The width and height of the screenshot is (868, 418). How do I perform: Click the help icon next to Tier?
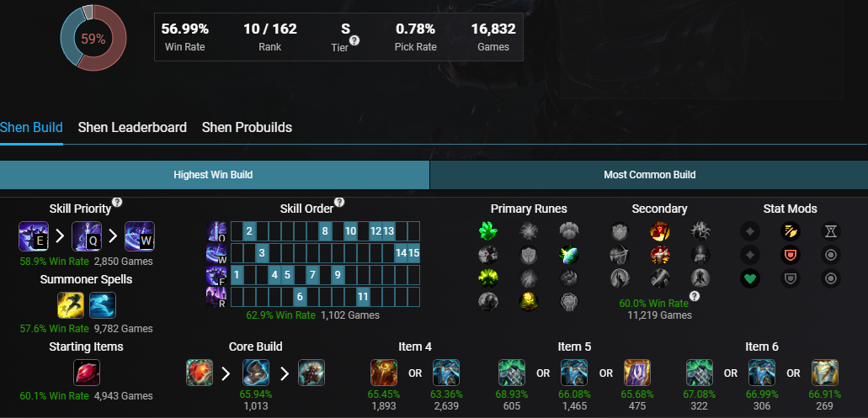(354, 40)
